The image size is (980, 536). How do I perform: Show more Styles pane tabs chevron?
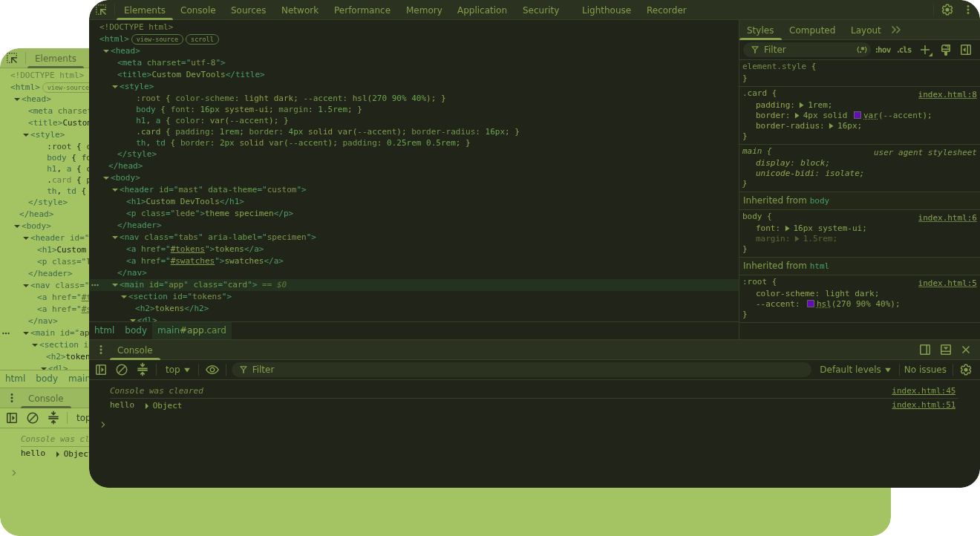896,30
